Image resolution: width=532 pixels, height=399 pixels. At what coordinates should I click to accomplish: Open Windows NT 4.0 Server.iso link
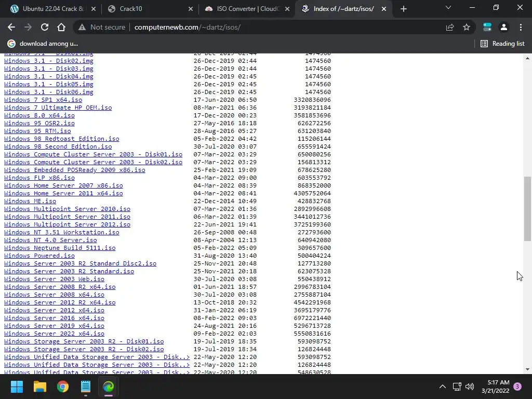point(50,240)
